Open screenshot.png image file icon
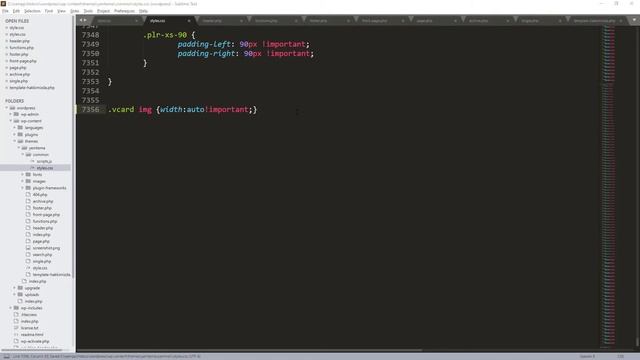The width and height of the screenshot is (640, 360). pos(28,248)
